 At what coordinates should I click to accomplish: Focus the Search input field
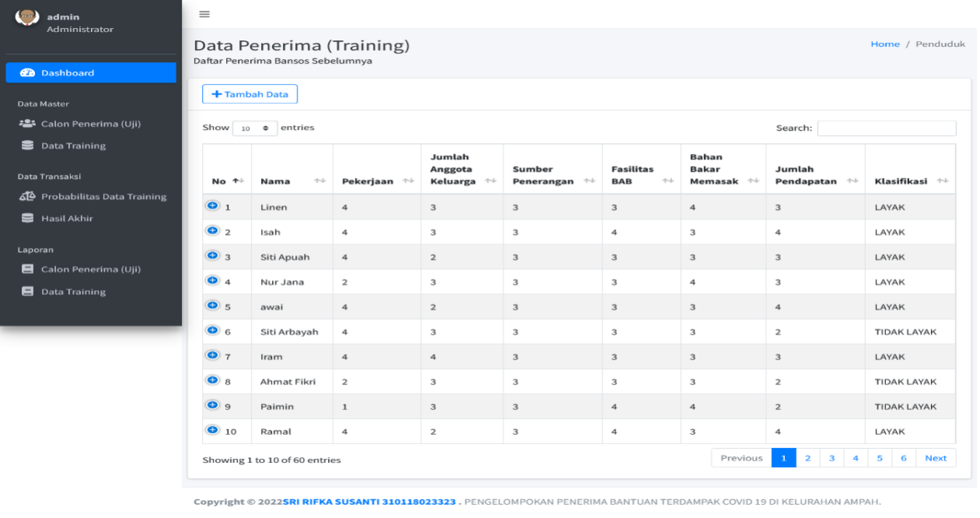pos(887,128)
